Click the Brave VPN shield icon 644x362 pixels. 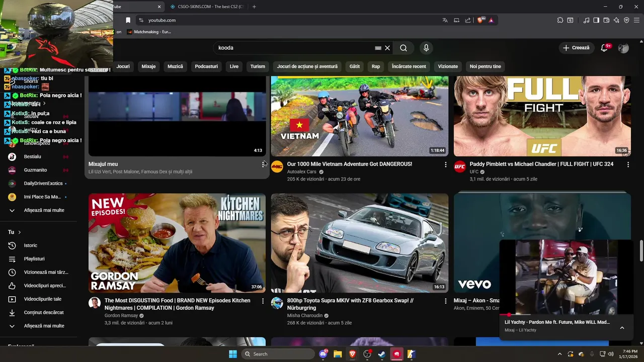click(626, 20)
